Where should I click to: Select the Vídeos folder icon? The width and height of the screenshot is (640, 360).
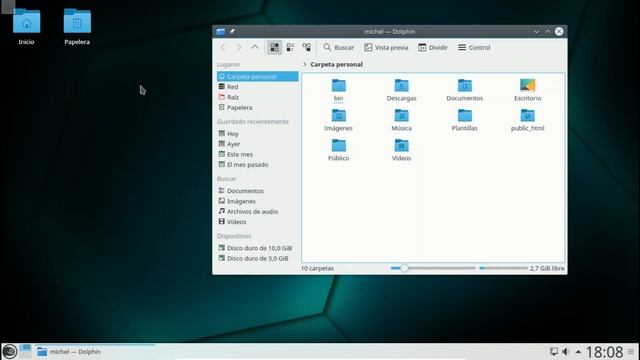401,145
